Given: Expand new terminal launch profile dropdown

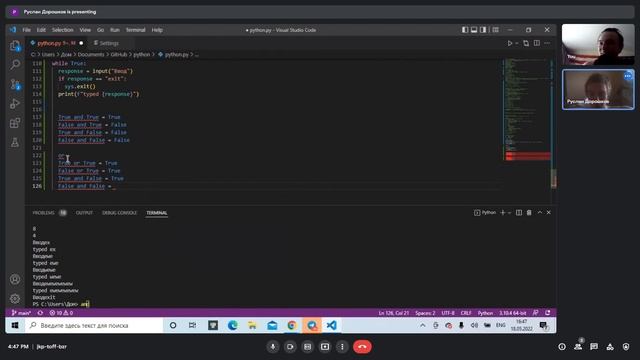Looking at the screenshot, I should [x=509, y=213].
